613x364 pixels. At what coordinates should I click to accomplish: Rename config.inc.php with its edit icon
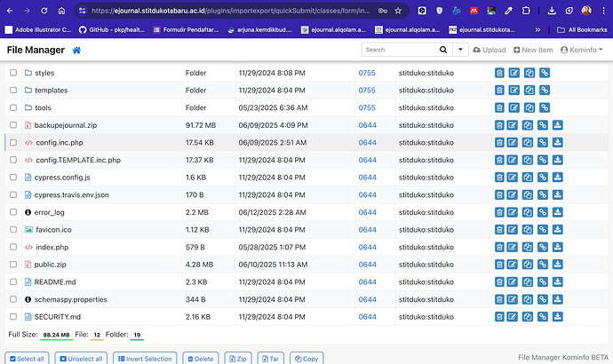pyautogui.click(x=512, y=143)
